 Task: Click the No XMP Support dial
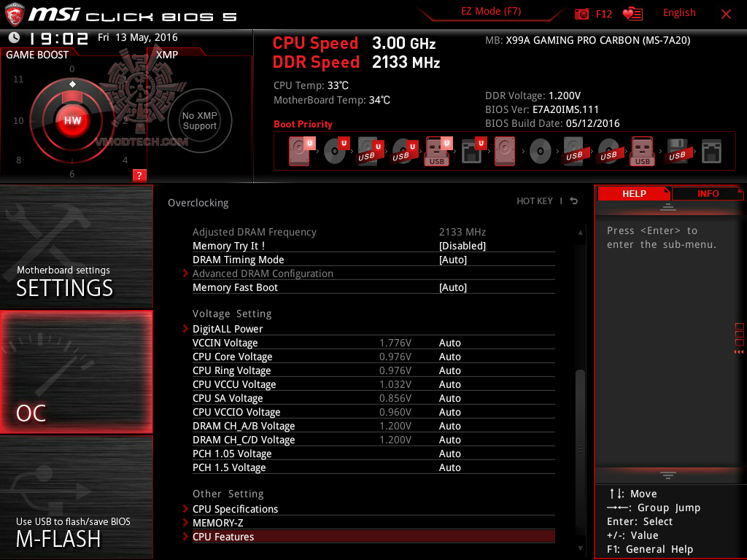(200, 120)
